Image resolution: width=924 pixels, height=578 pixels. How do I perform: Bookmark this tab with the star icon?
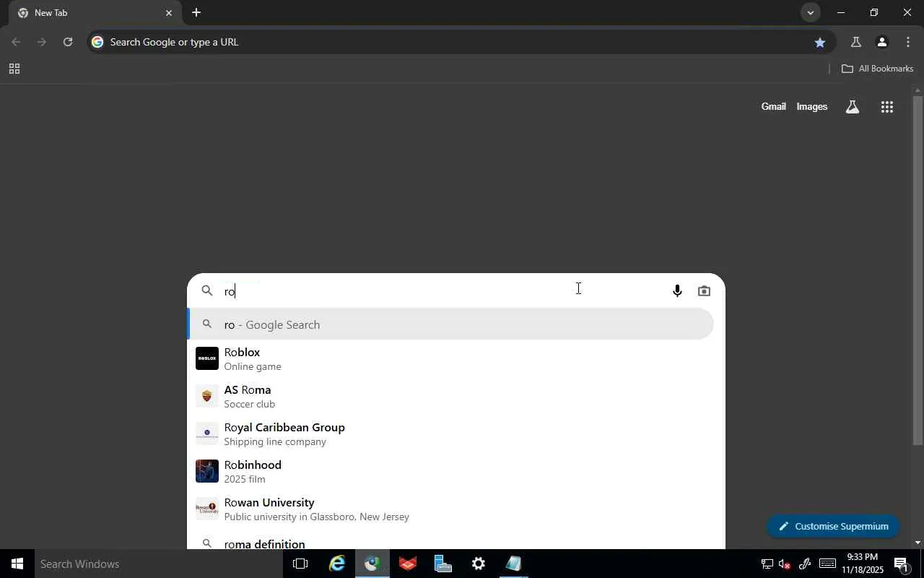click(820, 42)
